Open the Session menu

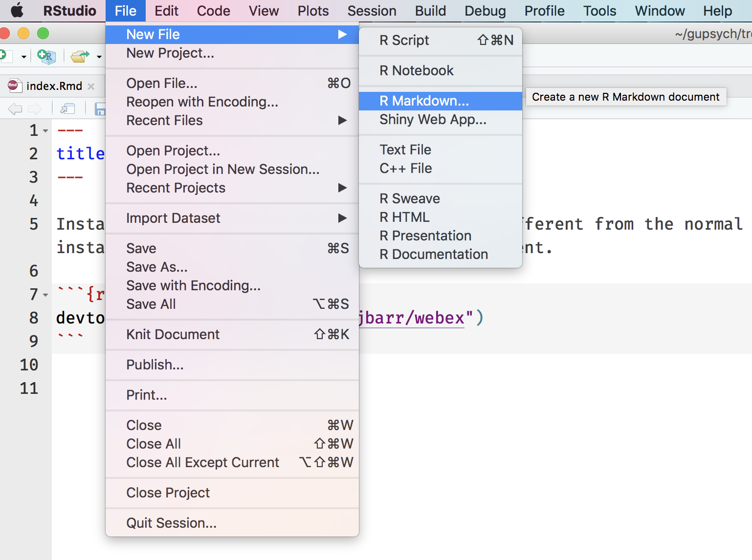pyautogui.click(x=372, y=11)
